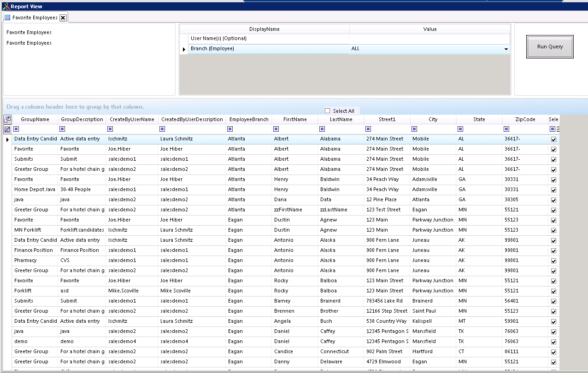Viewport: 588px width, 373px height.
Task: Click the 'CVS' group description cell
Action: tap(82, 261)
